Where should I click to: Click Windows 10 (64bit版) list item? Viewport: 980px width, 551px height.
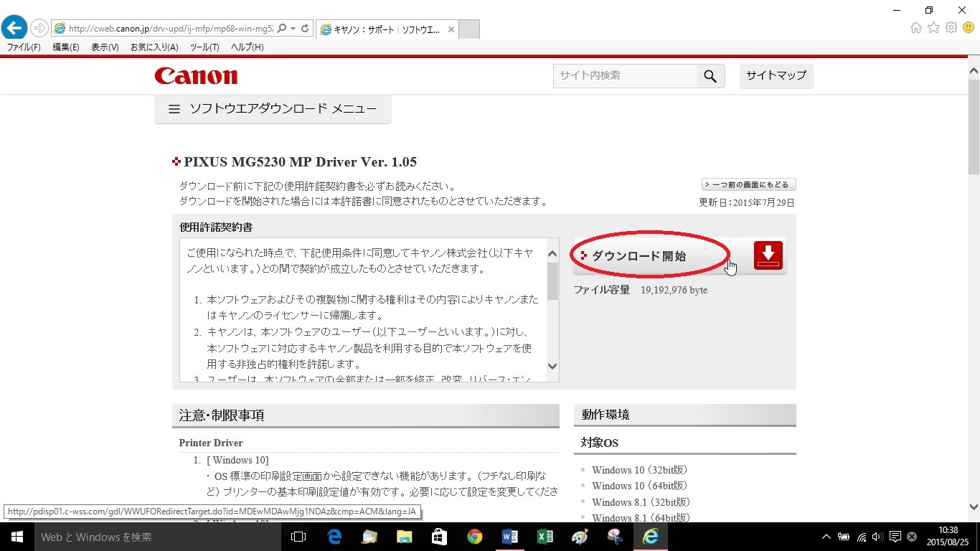tap(640, 486)
